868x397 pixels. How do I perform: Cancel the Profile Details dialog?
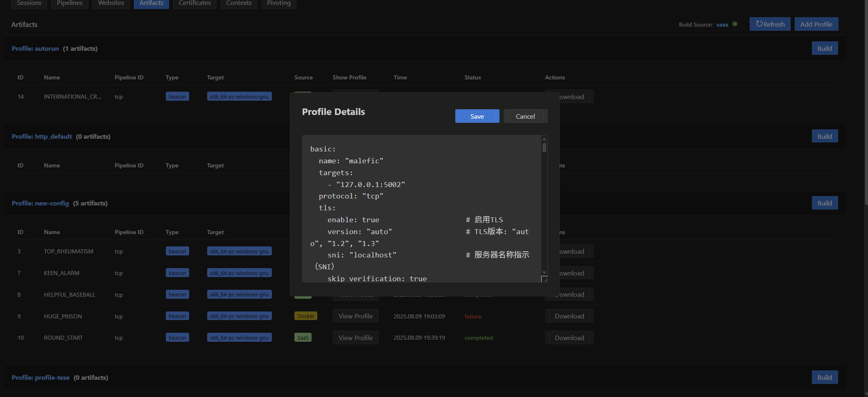(x=525, y=116)
